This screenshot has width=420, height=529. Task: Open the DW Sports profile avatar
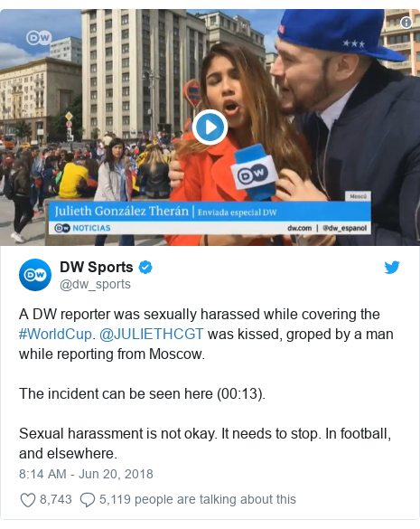[x=35, y=275]
